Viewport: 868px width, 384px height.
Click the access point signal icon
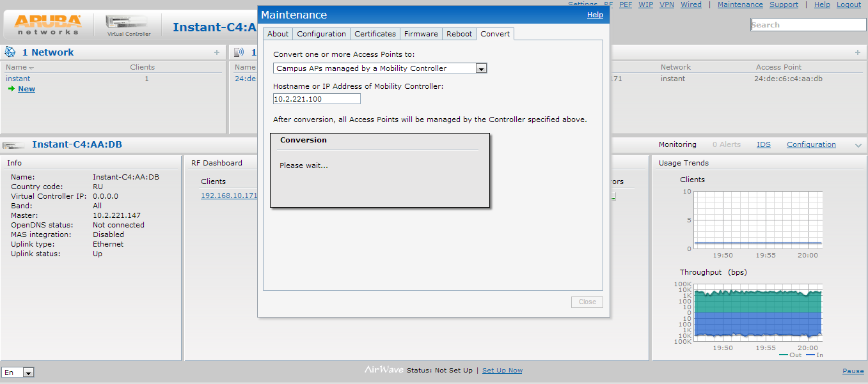(239, 52)
